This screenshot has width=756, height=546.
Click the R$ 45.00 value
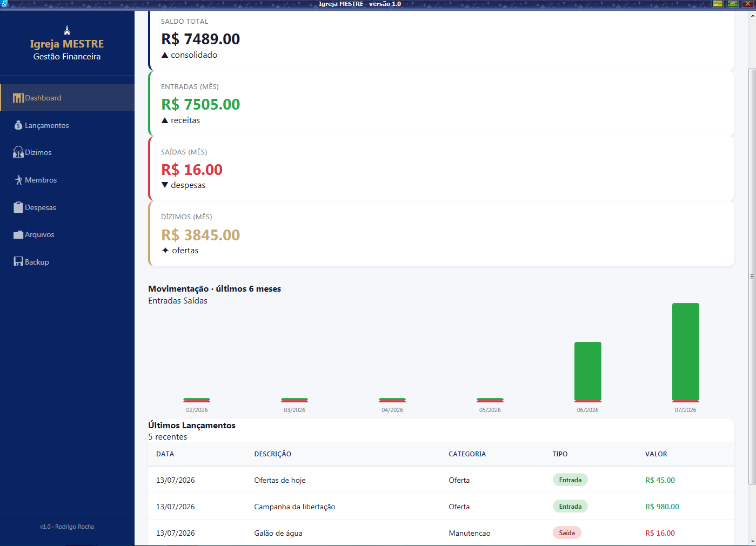pos(660,480)
